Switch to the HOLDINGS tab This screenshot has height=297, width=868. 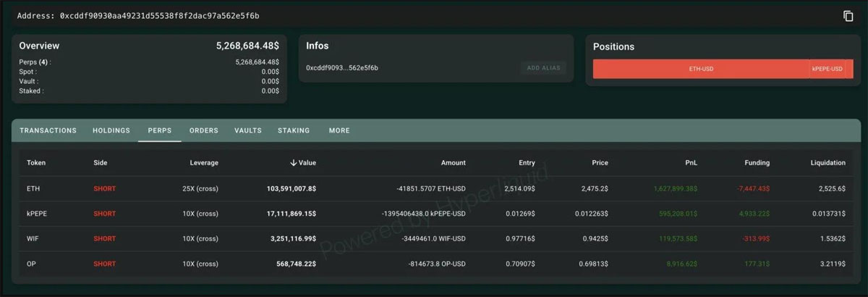[111, 131]
